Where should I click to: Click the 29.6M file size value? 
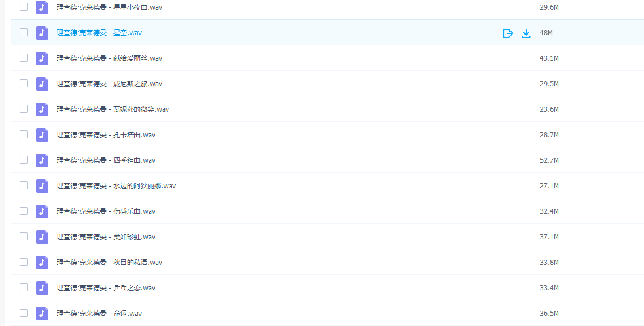click(549, 7)
